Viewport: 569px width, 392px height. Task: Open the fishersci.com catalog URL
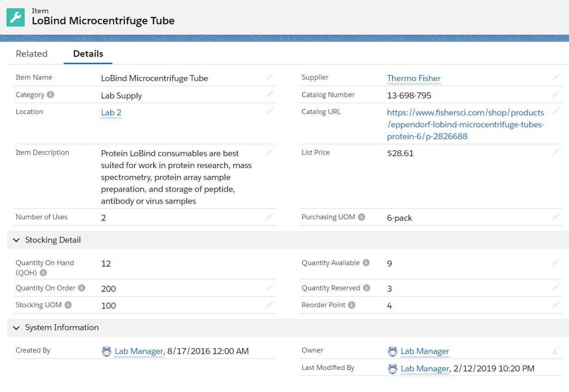click(465, 124)
